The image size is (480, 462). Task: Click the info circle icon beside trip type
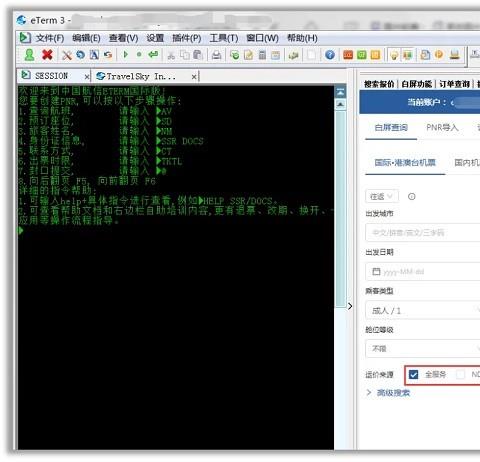point(412,196)
